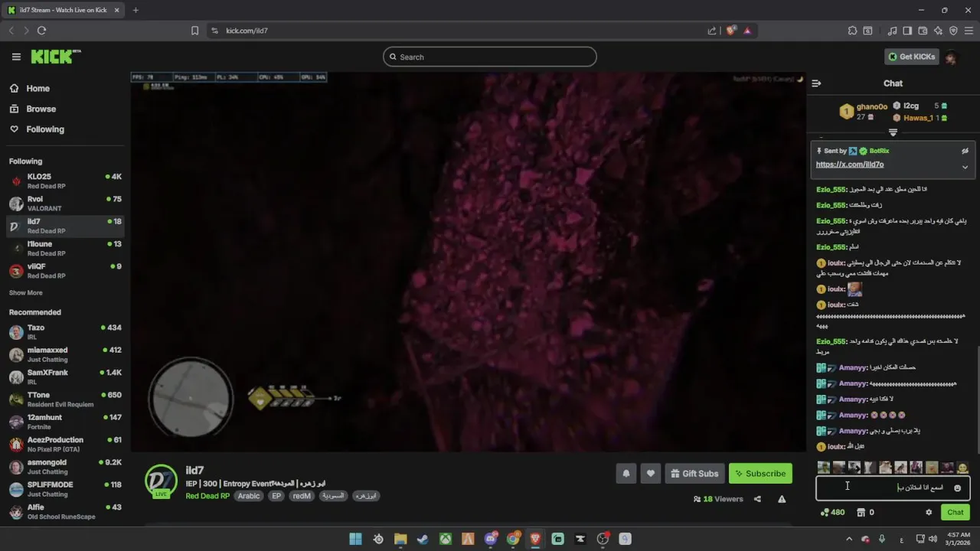Click the Brave Shields icon

pos(730,31)
